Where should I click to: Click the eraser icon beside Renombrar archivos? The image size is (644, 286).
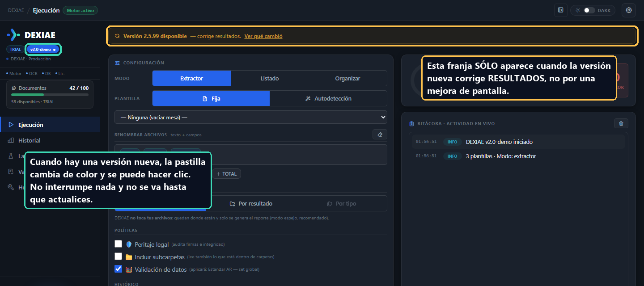pyautogui.click(x=380, y=134)
